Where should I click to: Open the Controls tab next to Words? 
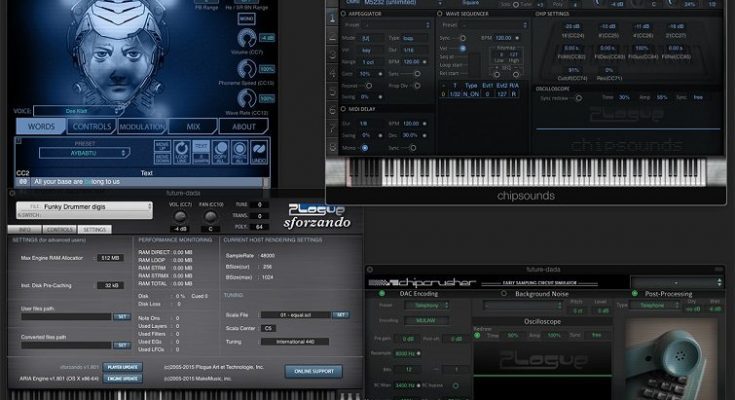(x=93, y=127)
